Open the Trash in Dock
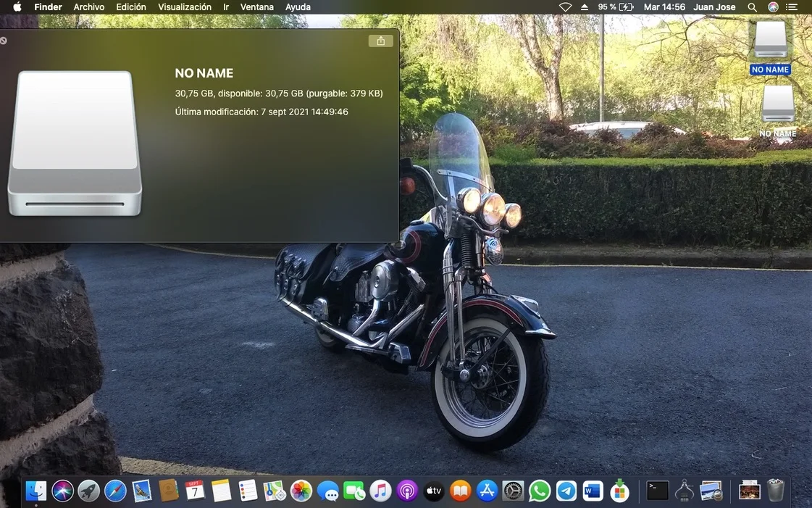Image resolution: width=812 pixels, height=508 pixels. [x=776, y=491]
